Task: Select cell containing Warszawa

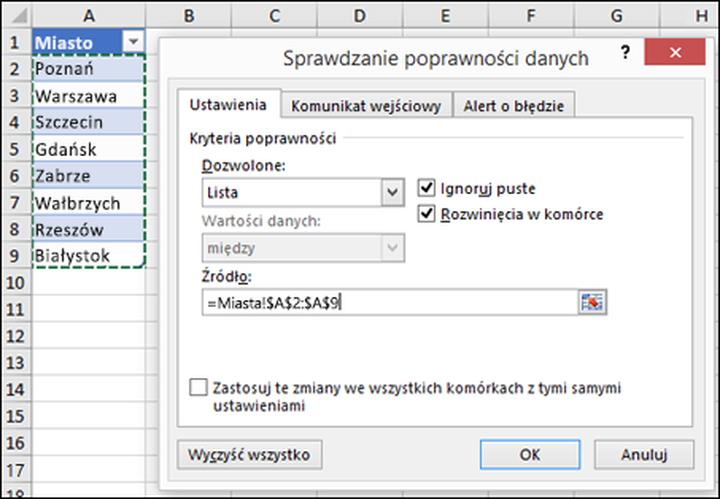Action: pos(89,95)
